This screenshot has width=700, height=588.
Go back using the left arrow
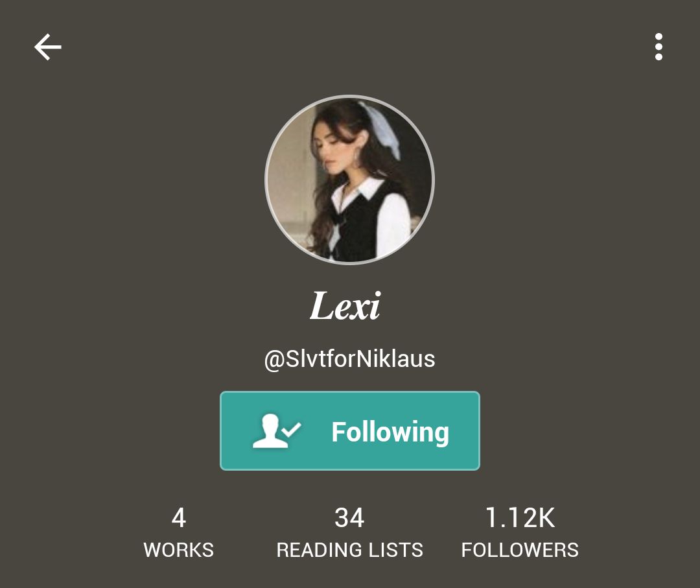tap(48, 47)
